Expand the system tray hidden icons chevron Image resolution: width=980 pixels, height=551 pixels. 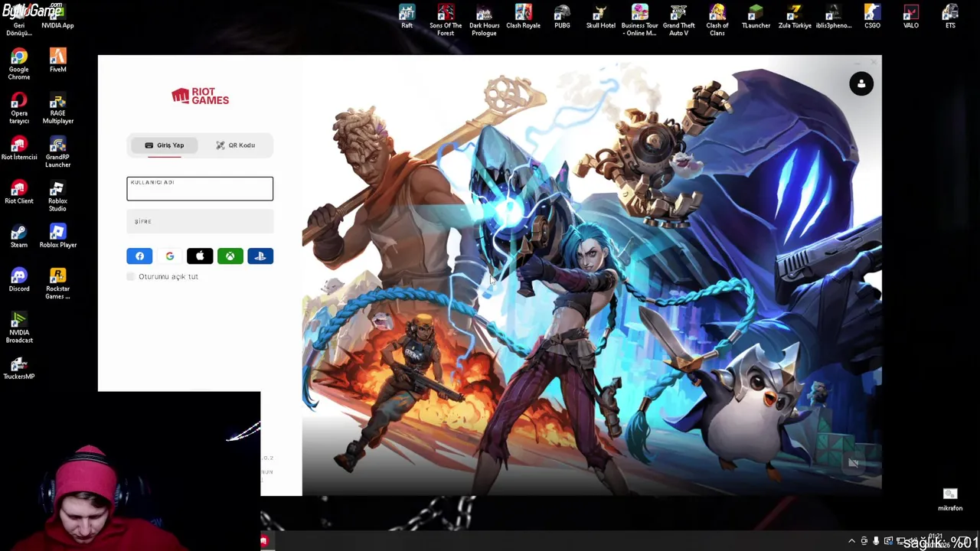851,541
